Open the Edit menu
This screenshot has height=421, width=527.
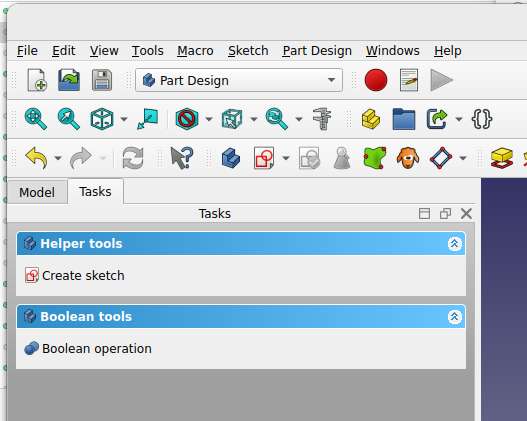pos(64,51)
